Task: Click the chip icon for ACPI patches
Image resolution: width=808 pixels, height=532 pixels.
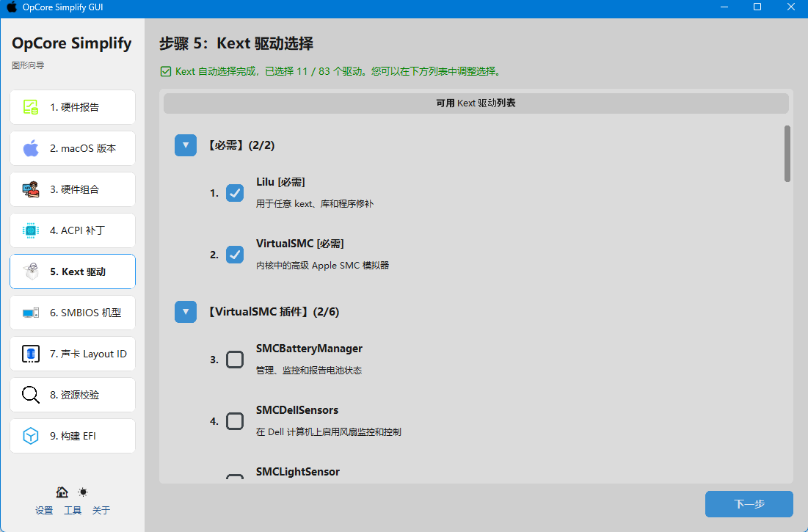Action: point(30,230)
